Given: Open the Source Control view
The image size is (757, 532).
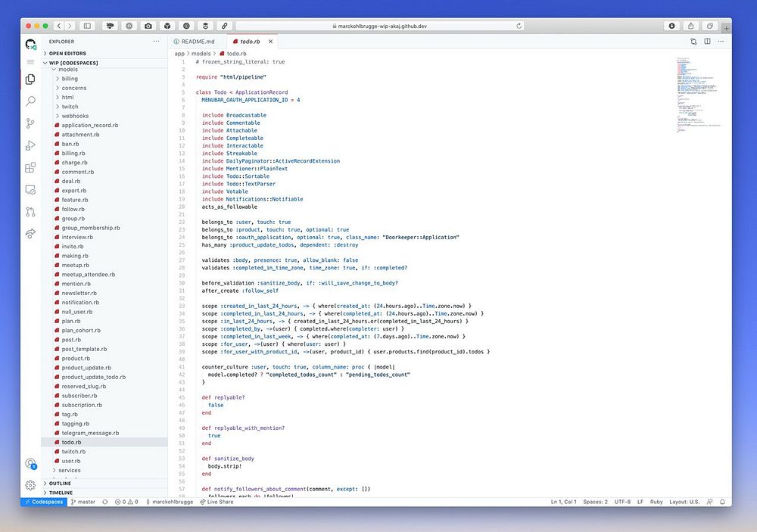Looking at the screenshot, I should coord(30,123).
